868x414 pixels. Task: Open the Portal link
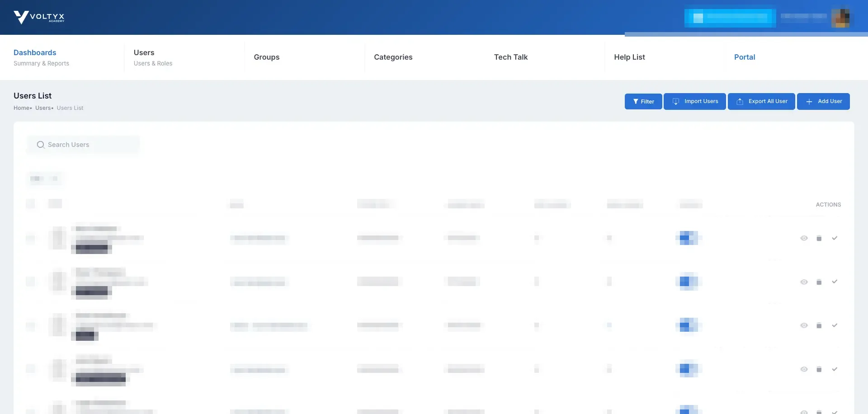click(x=745, y=57)
